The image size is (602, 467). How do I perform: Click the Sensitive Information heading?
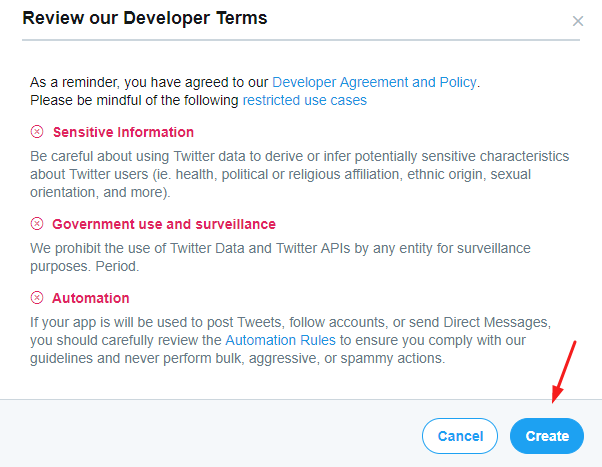[123, 132]
